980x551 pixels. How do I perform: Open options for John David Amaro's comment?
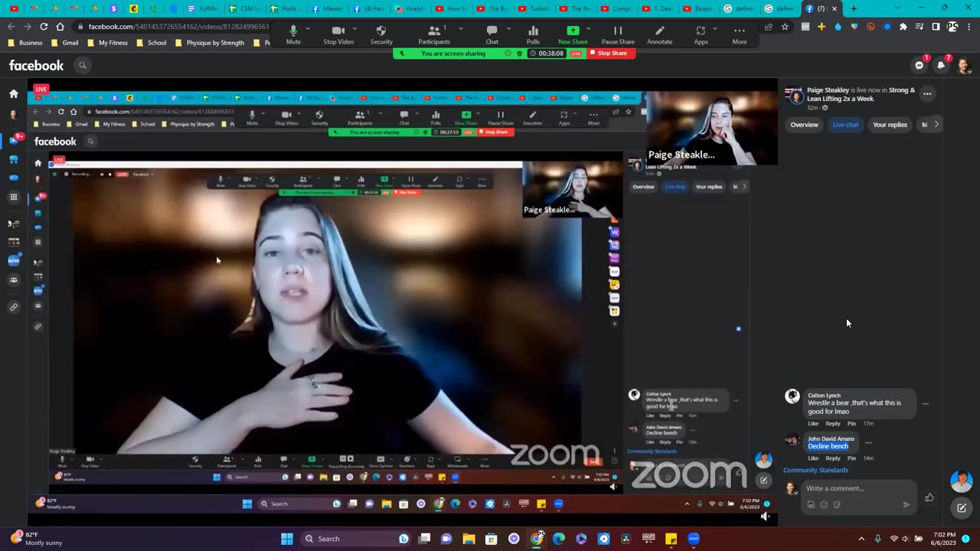tap(868, 442)
